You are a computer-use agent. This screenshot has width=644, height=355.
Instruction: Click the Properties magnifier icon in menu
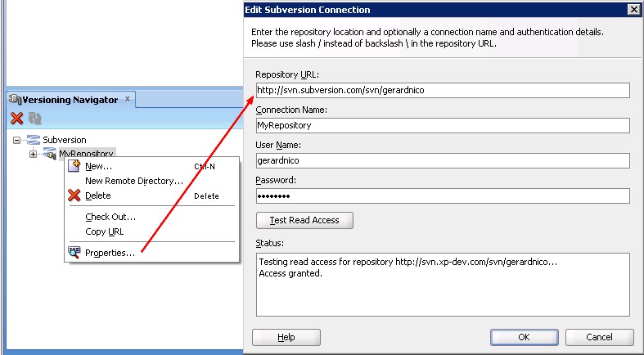click(x=74, y=253)
